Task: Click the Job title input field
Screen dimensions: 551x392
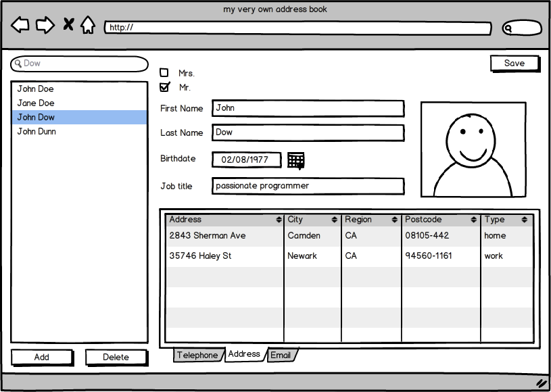Action: point(308,186)
